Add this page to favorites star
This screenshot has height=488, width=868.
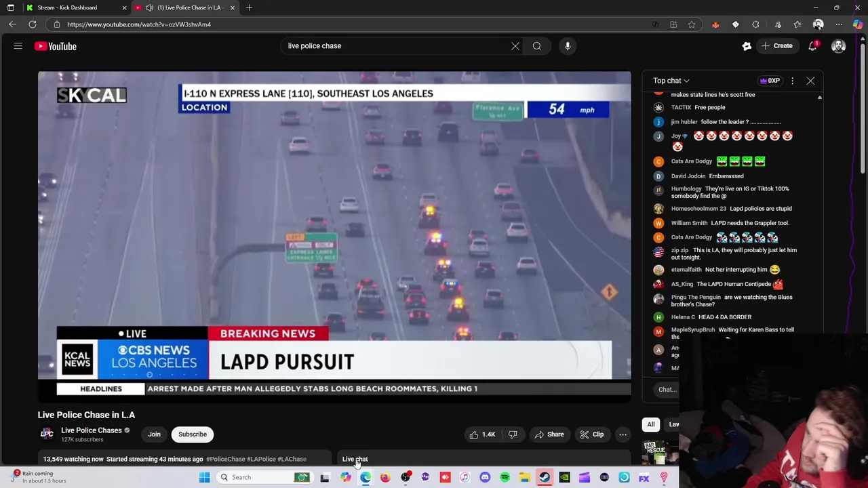(692, 24)
